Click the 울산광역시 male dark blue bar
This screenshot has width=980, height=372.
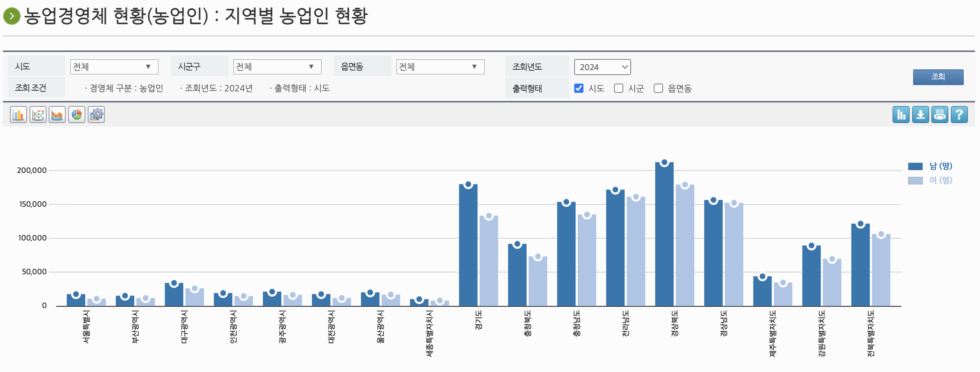[x=370, y=299]
